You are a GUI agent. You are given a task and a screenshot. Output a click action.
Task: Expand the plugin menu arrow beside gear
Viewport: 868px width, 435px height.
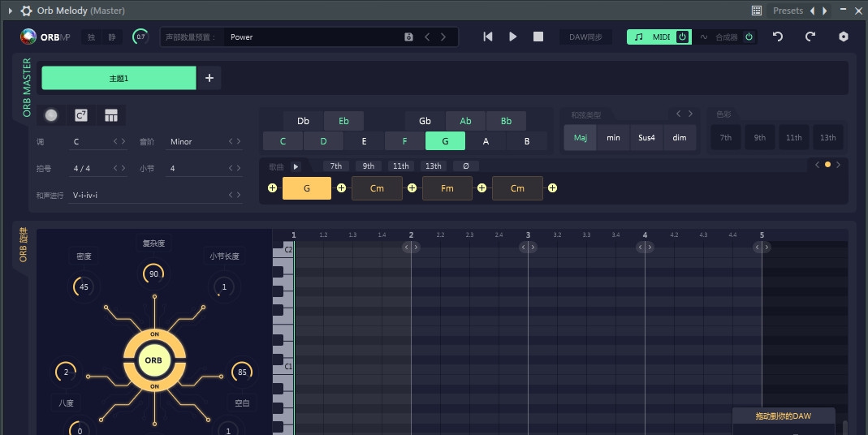click(10, 11)
